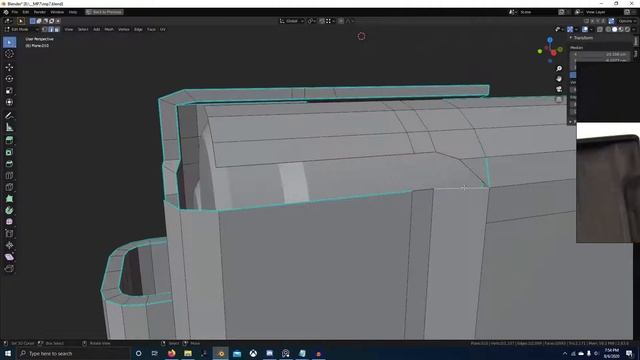Select the Scale tool
The height and width of the screenshot is (360, 640).
coord(9,91)
